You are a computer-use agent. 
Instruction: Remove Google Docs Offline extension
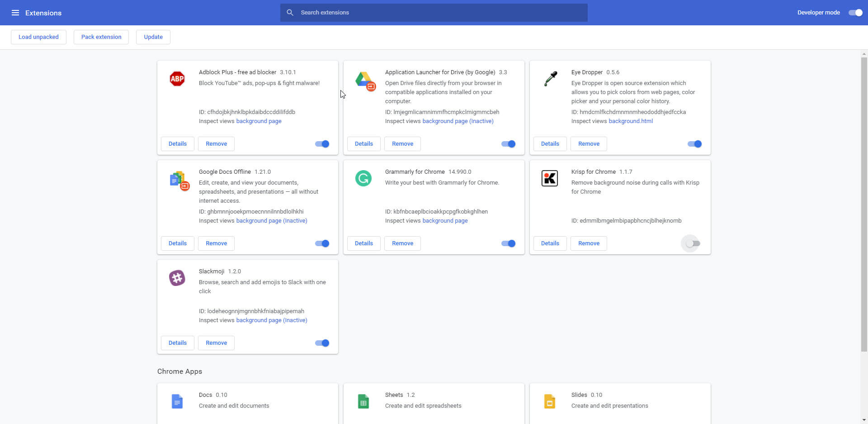click(217, 243)
